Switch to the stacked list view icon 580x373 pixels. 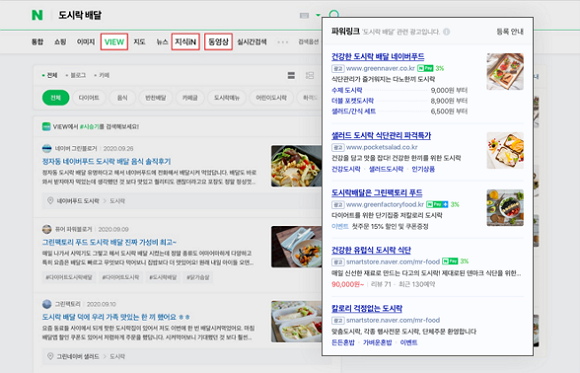(x=291, y=75)
